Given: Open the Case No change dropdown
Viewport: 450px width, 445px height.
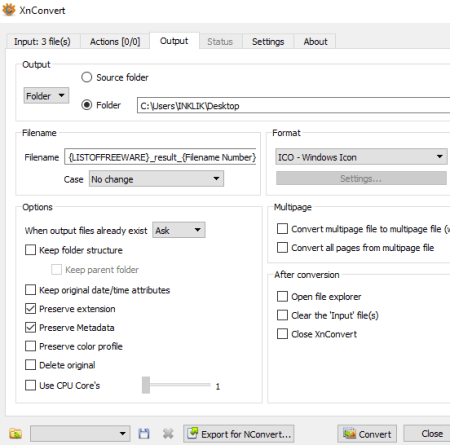Looking at the screenshot, I should [156, 179].
